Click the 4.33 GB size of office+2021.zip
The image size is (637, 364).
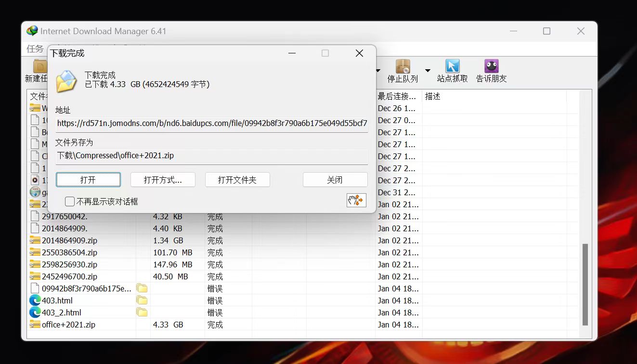(168, 325)
